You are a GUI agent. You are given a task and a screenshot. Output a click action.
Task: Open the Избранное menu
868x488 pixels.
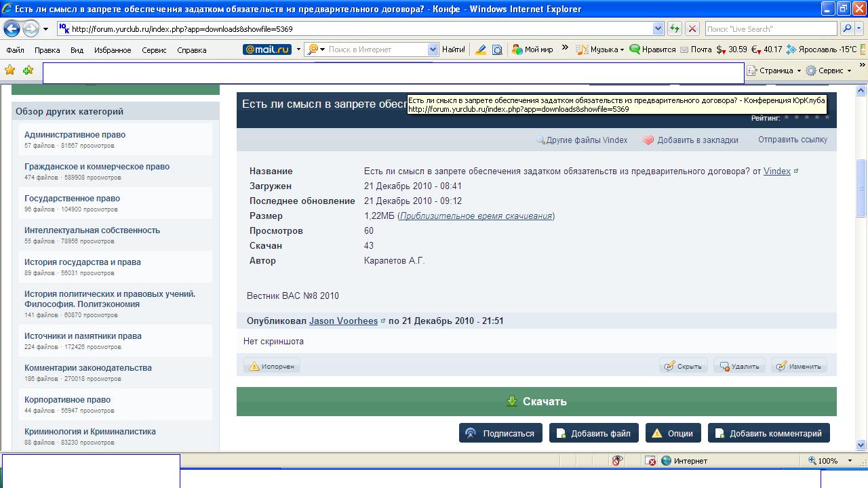click(113, 50)
